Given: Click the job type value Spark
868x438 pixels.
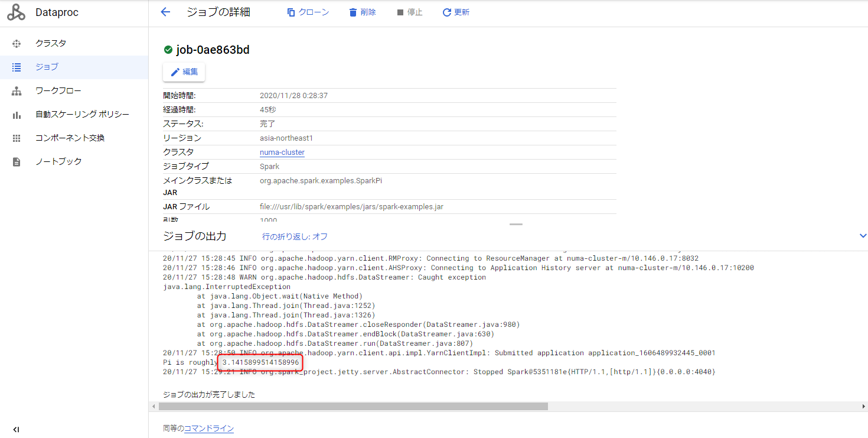Looking at the screenshot, I should pos(269,167).
